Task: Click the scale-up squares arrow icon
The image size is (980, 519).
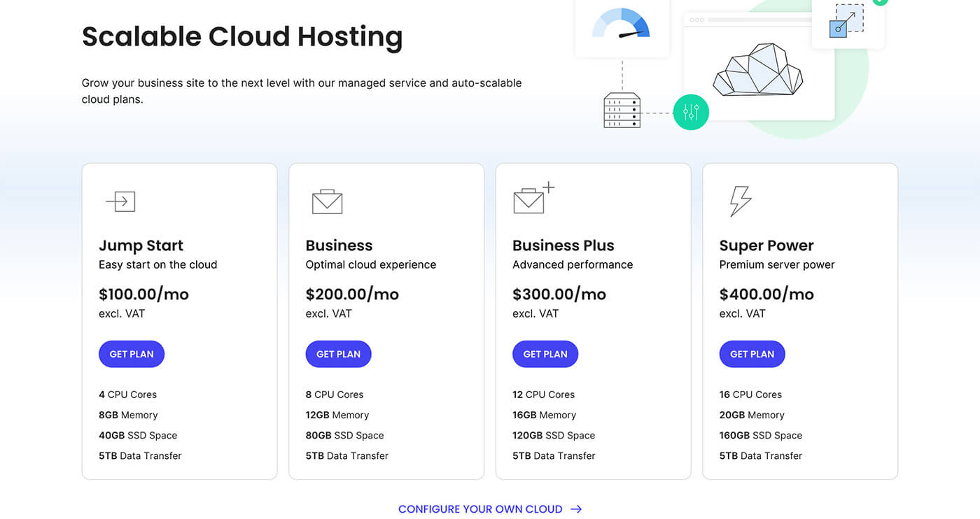Action: [x=847, y=20]
